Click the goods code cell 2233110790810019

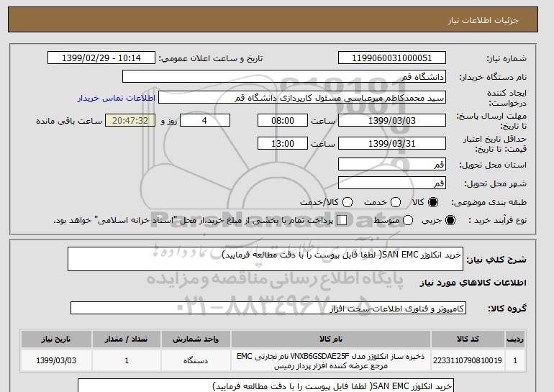pos(468,360)
